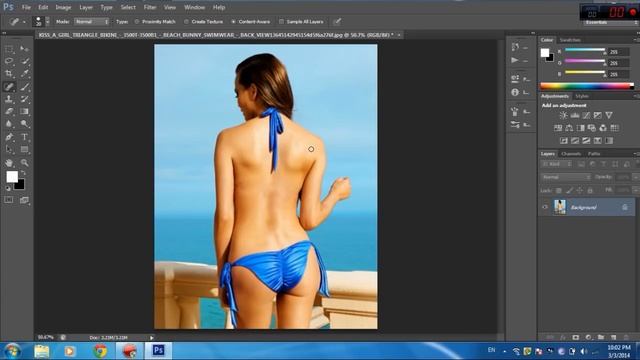The width and height of the screenshot is (640, 360).
Task: Select the Quick Selection tool
Action: coord(24,61)
